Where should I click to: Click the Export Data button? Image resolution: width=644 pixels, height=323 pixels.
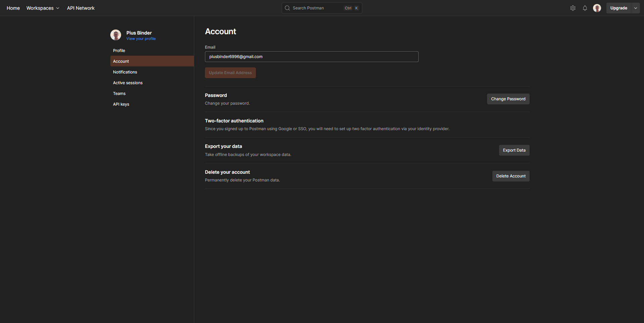pos(514,150)
